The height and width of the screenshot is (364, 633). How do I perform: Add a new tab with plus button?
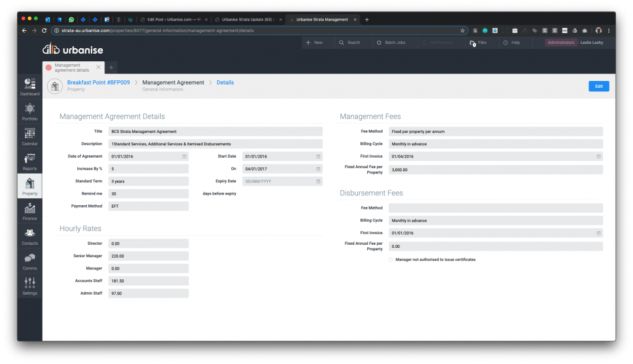[111, 67]
